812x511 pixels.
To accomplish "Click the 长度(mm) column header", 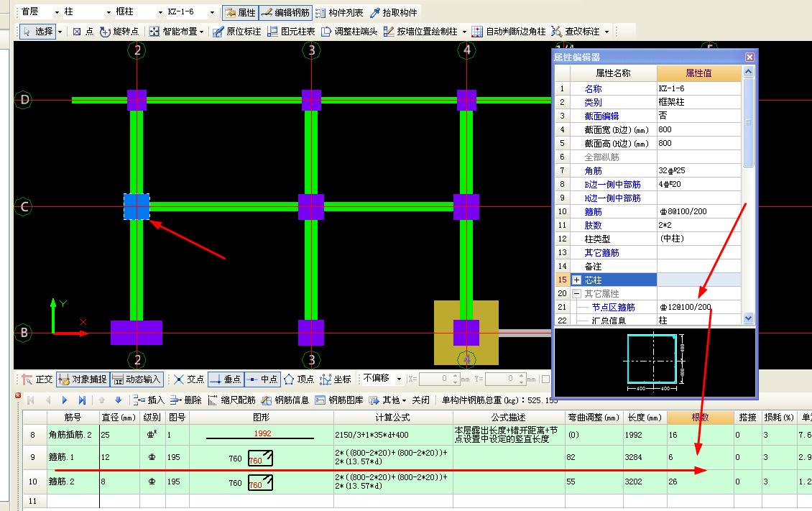I will pyautogui.click(x=645, y=418).
